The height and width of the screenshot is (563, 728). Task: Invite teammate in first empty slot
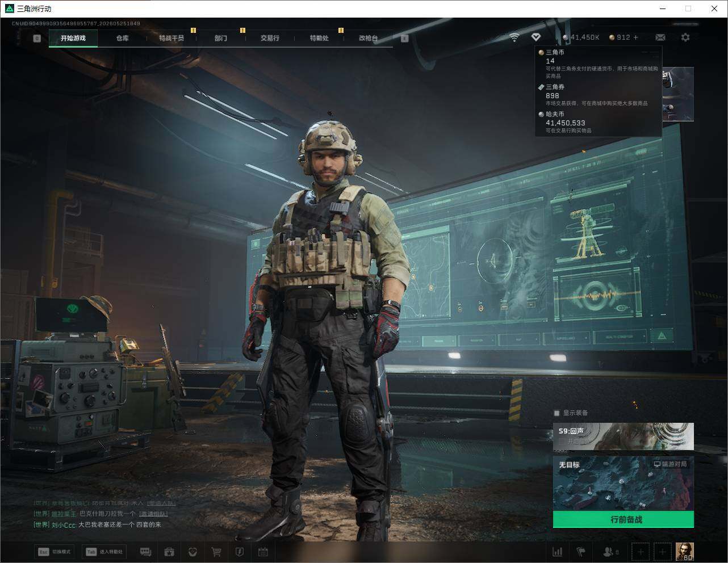coord(641,552)
